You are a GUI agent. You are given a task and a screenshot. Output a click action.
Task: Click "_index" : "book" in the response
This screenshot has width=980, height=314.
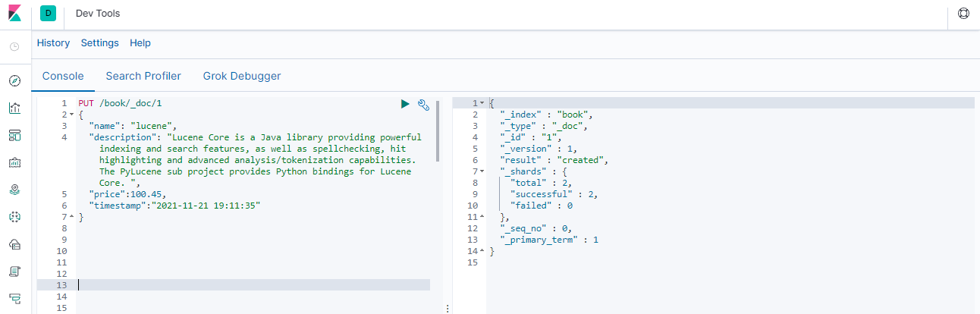pyautogui.click(x=545, y=115)
